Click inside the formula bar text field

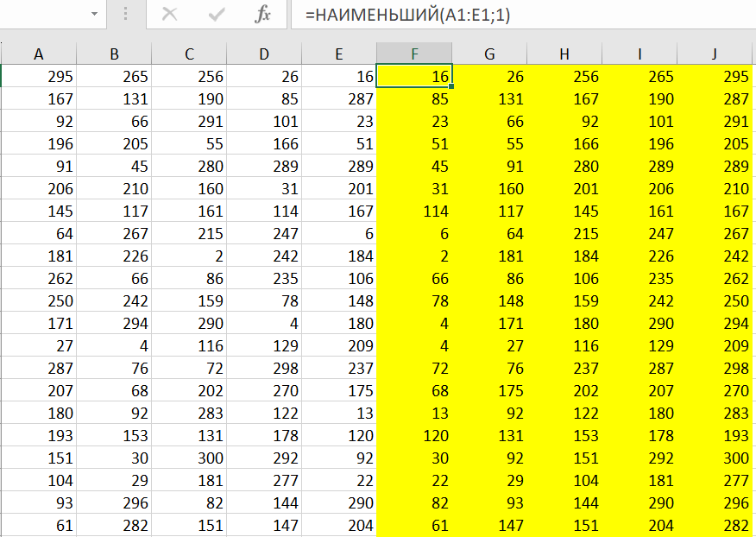coord(518,15)
